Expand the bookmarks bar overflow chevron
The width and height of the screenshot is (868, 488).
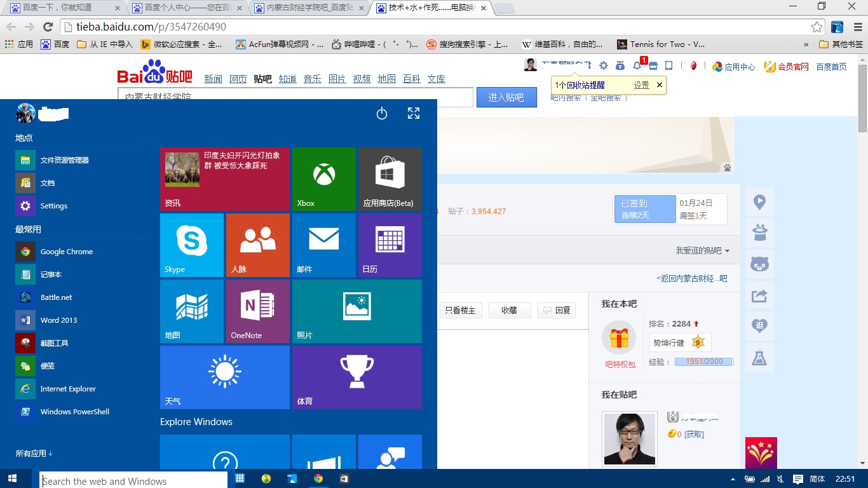point(806,44)
